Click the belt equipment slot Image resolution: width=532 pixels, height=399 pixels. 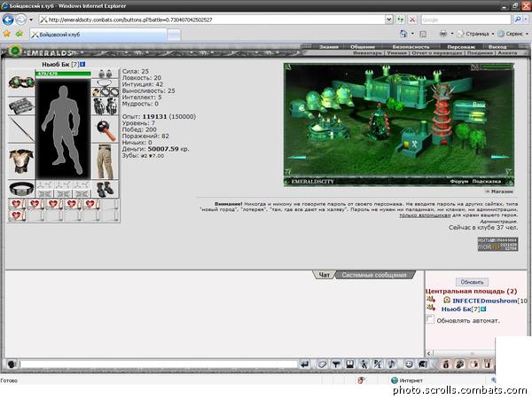tap(21, 189)
